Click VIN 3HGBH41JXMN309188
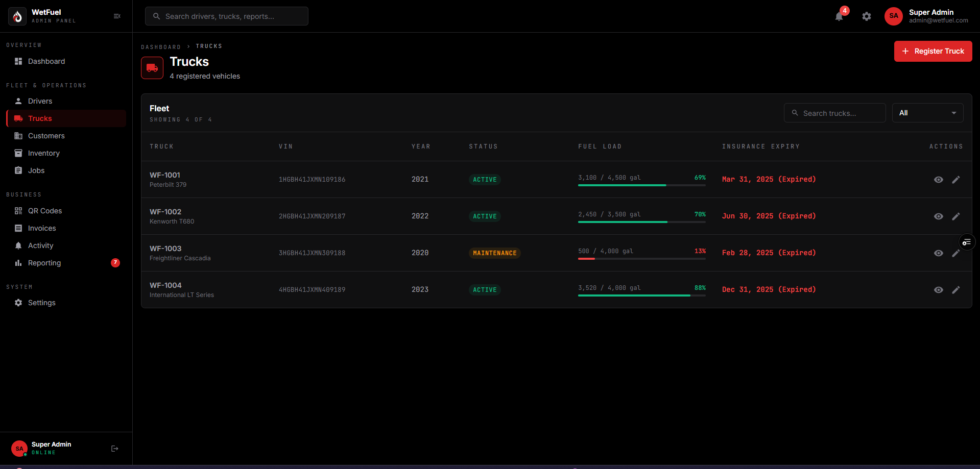Viewport: 980px width, 469px height. coord(312,253)
